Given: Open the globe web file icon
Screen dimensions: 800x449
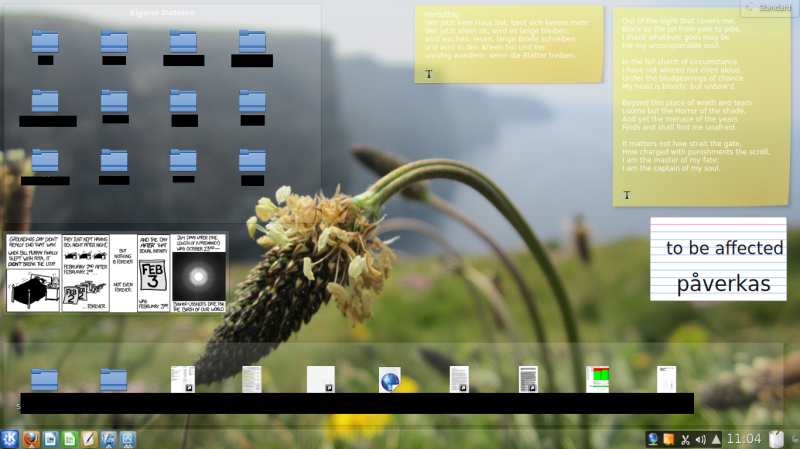Looking at the screenshot, I should point(390,380).
